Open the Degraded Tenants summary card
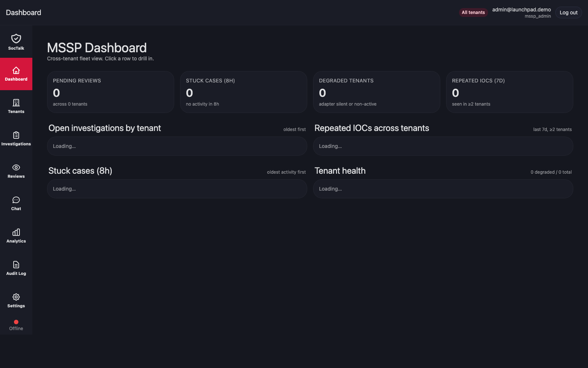Viewport: 588px width, 368px height. click(377, 92)
